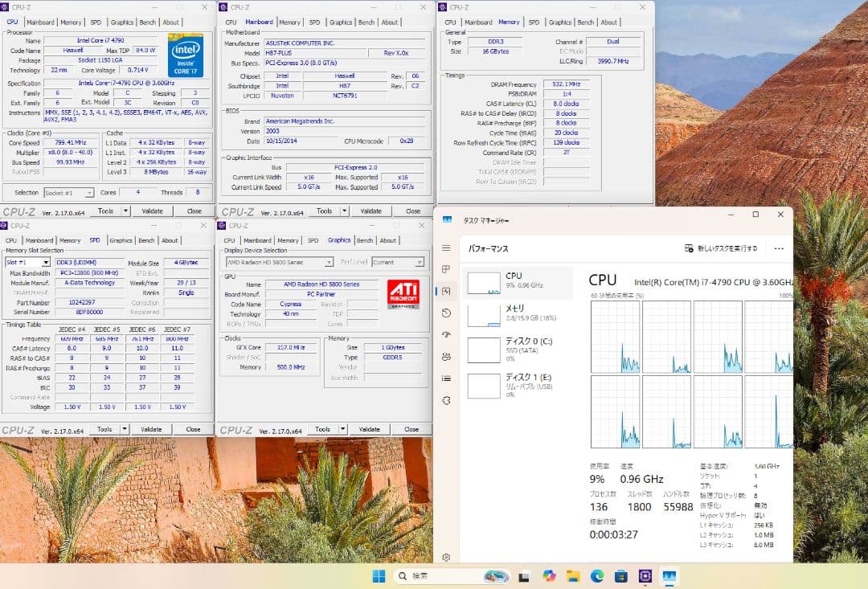The image size is (868, 589).
Task: Open App history in Task Manager sidebar
Action: (446, 313)
